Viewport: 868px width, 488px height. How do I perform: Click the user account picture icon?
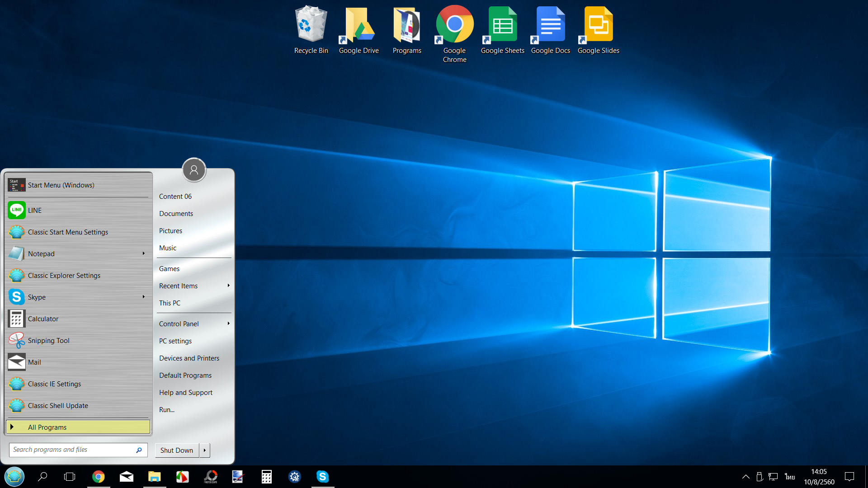pos(194,170)
